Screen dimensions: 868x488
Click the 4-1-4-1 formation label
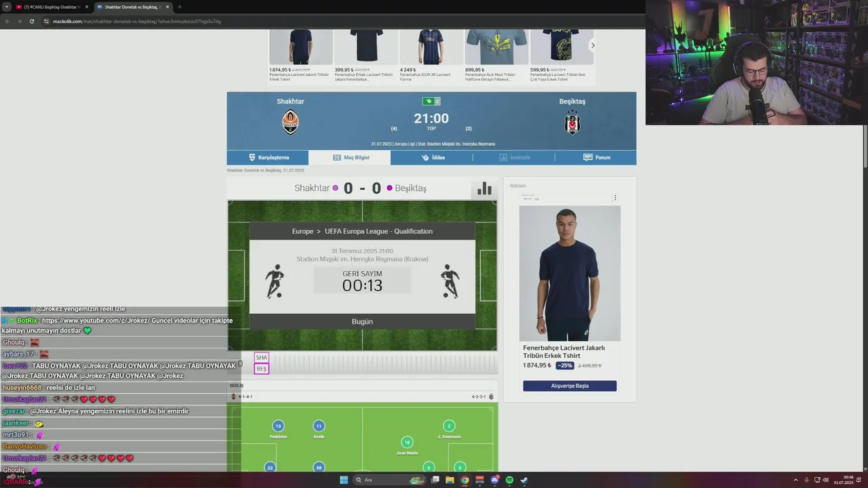coord(245,396)
